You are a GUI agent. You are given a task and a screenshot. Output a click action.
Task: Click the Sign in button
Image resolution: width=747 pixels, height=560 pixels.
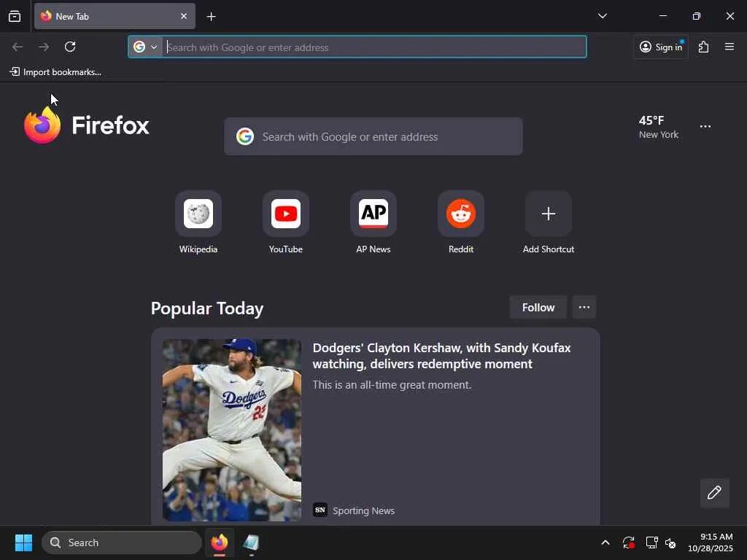[661, 47]
